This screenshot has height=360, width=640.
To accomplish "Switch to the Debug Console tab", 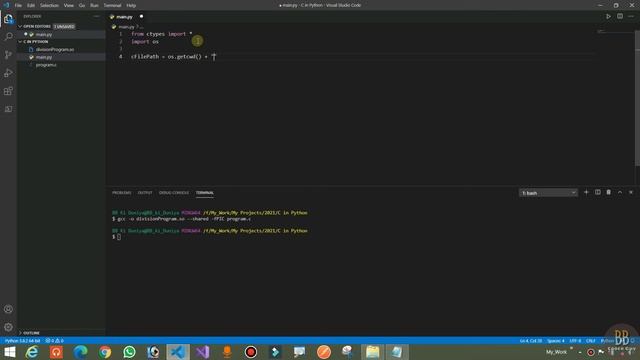I will tap(174, 193).
